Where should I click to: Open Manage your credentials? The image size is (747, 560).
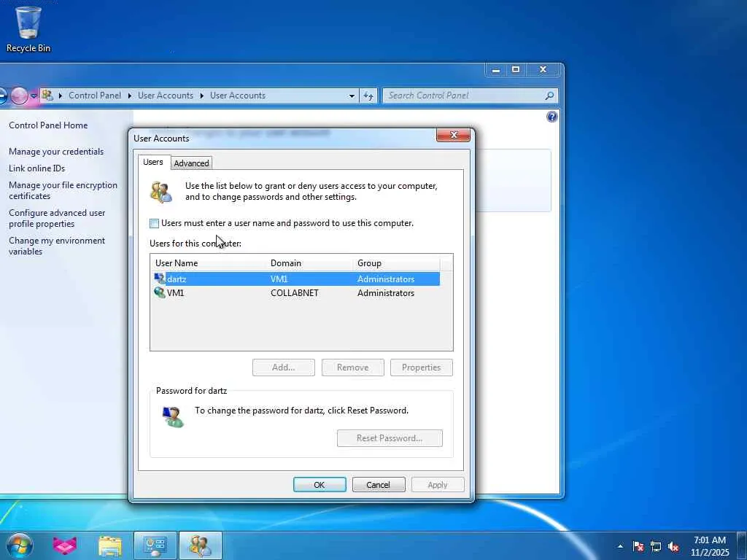point(56,152)
